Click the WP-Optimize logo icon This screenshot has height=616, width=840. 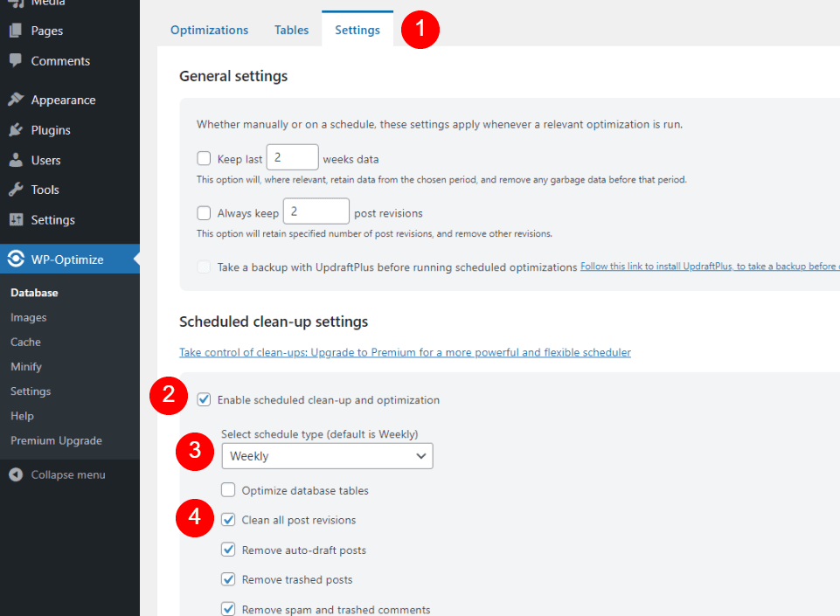pos(16,259)
